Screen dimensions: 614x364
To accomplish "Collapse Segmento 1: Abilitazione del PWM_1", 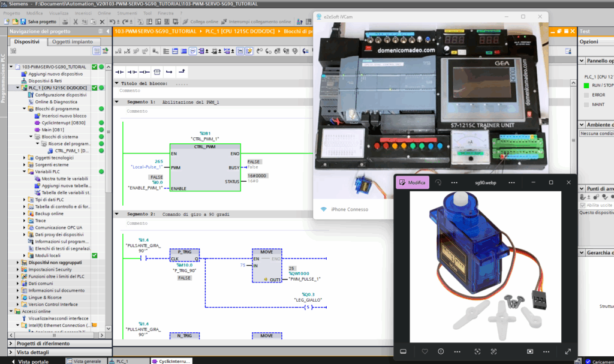I will coord(116,102).
